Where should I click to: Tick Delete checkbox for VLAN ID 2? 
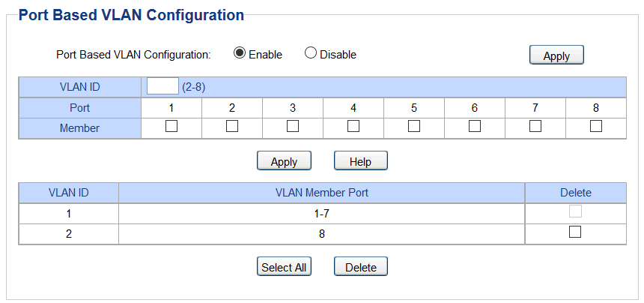575,232
